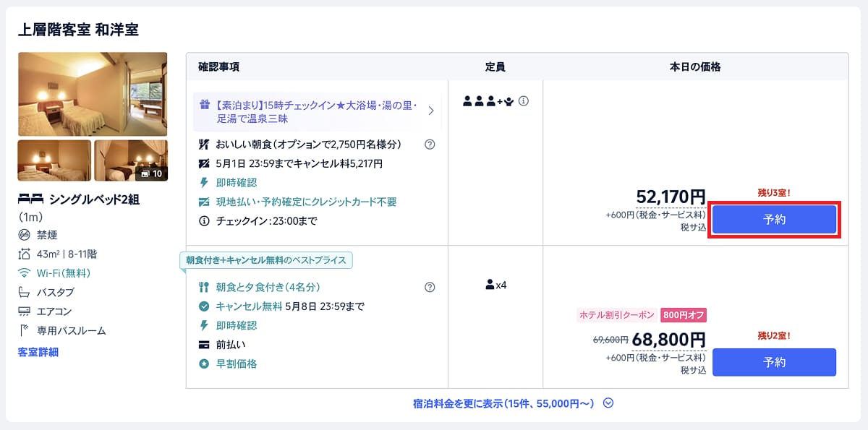Image resolution: width=868 pixels, height=430 pixels.
Task: Click the ホテル割引クーポン badge
Action: pos(616,315)
